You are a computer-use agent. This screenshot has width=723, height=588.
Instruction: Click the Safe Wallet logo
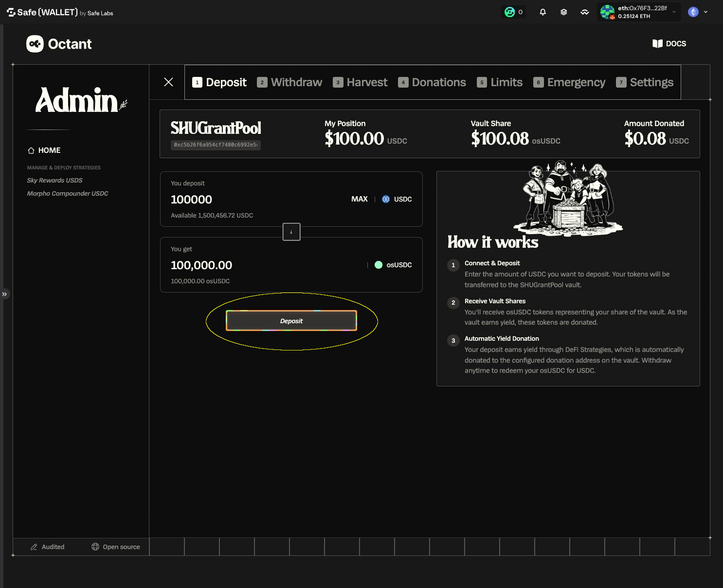(x=60, y=12)
